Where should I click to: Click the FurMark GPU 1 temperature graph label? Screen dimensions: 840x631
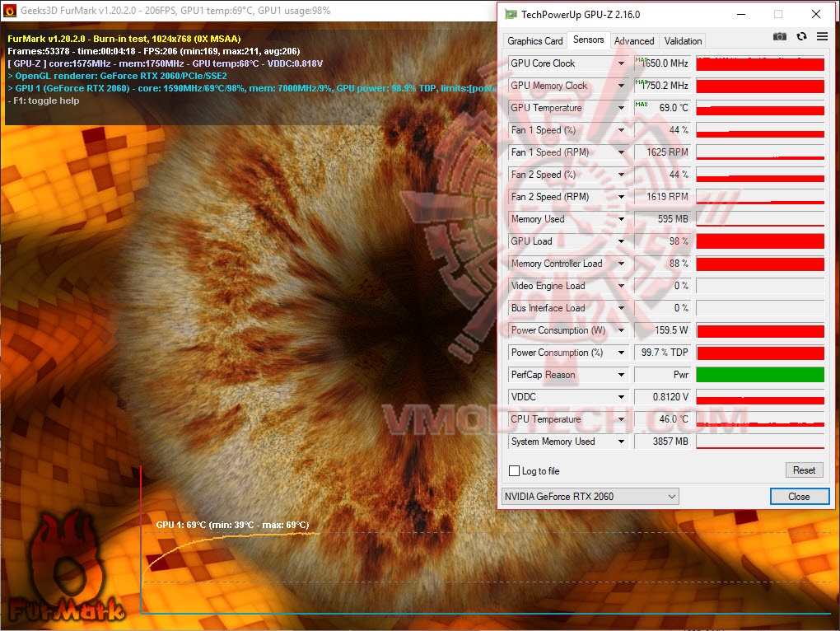pyautogui.click(x=232, y=525)
